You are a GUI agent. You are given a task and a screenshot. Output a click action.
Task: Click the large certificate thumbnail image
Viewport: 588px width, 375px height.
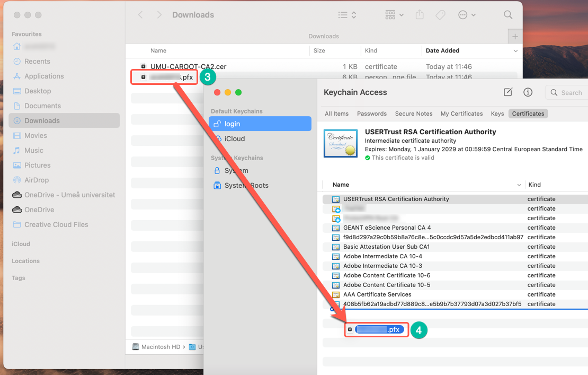click(x=341, y=143)
